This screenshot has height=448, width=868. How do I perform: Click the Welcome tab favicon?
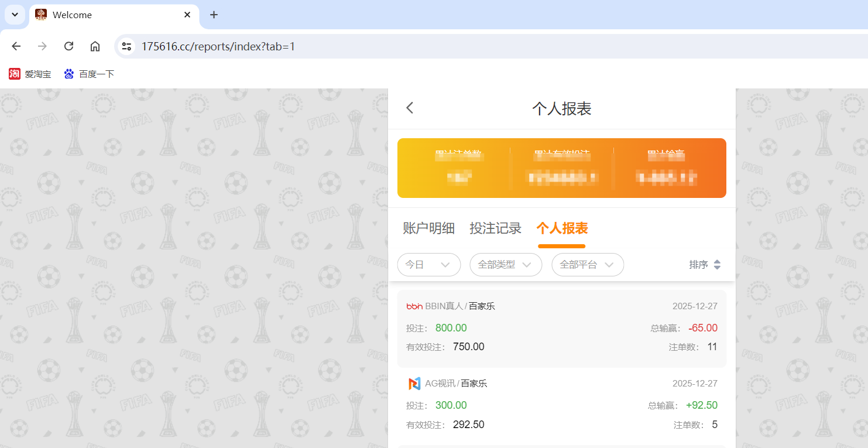40,15
